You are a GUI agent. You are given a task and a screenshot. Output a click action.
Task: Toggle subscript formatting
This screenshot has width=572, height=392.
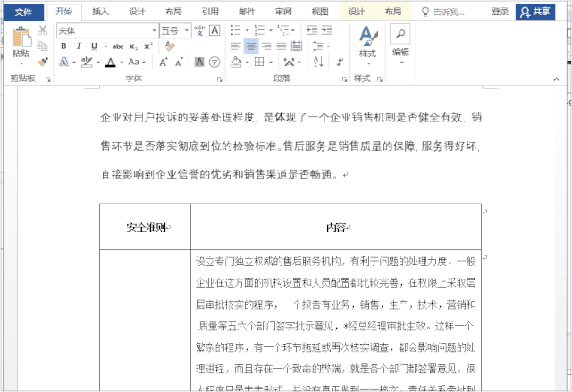[133, 46]
